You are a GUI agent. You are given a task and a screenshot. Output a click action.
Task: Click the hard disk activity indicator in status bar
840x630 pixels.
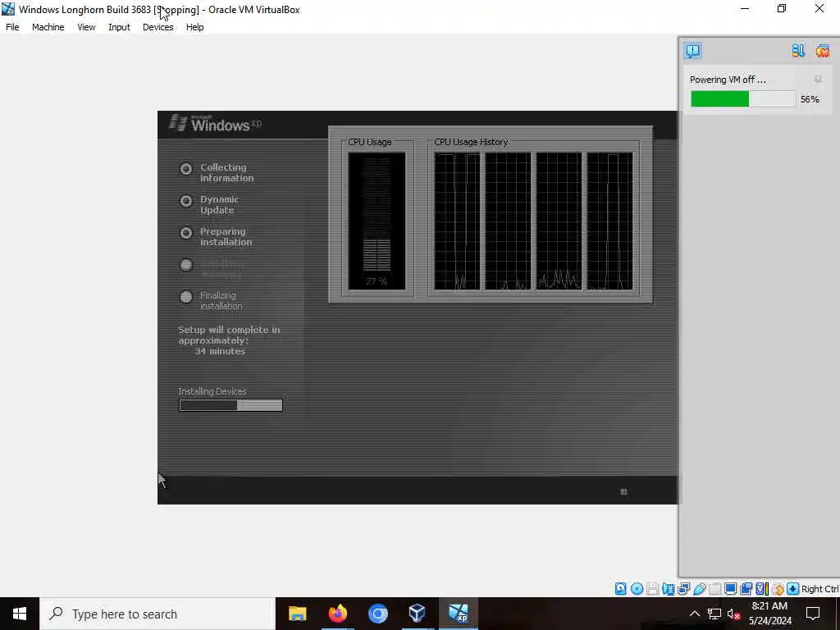coord(620,589)
